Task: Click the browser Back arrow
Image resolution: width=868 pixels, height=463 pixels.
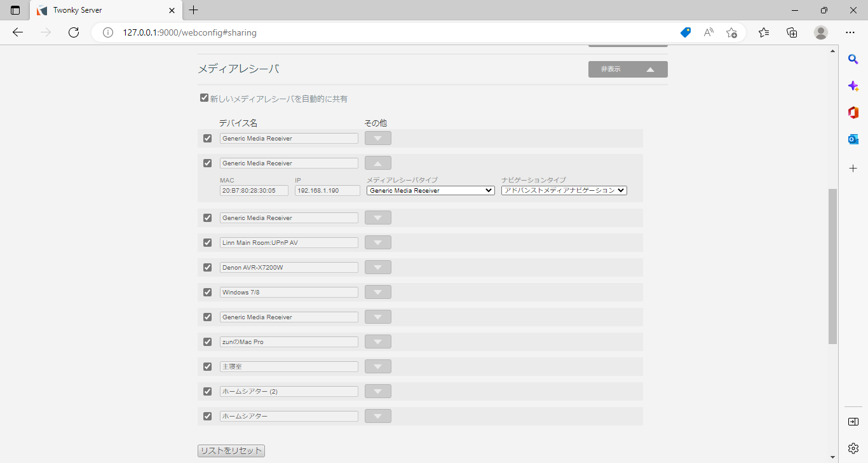Action: tap(18, 32)
